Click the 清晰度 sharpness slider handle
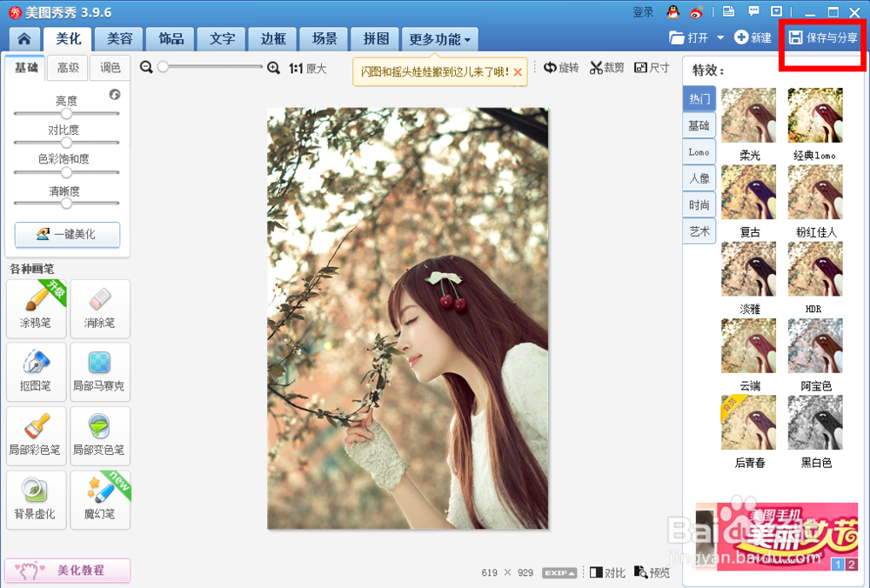 [x=67, y=203]
